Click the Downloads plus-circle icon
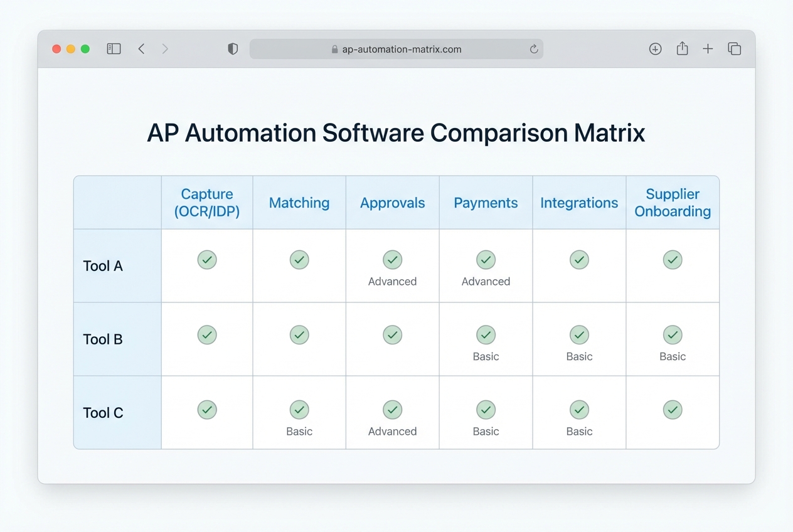793x532 pixels. 655,48
